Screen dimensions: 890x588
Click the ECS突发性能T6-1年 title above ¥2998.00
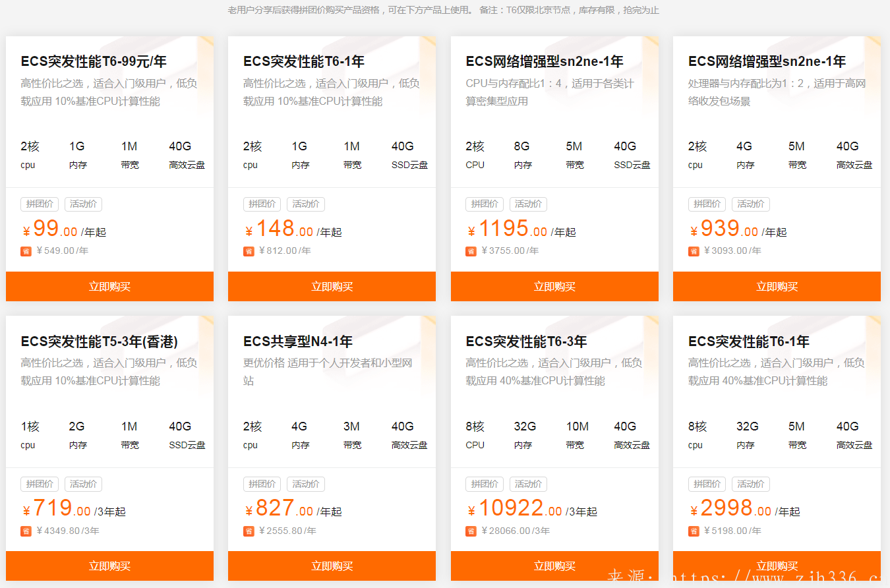749,341
